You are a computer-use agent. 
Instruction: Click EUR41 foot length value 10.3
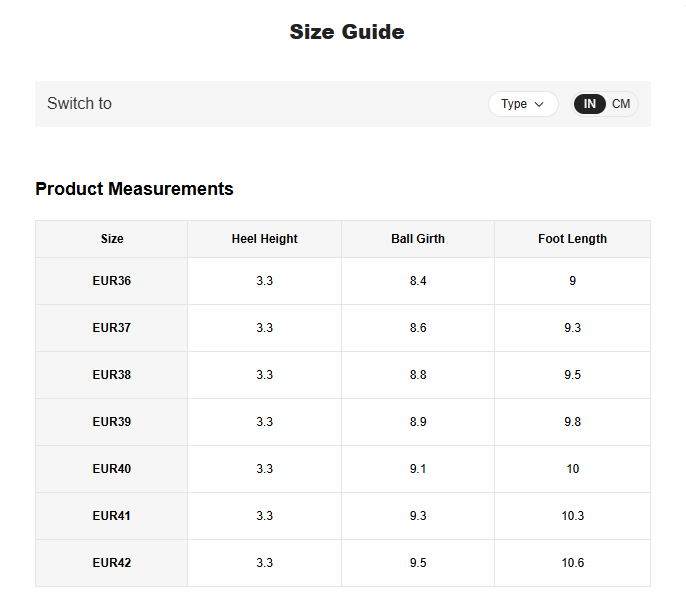pos(573,516)
